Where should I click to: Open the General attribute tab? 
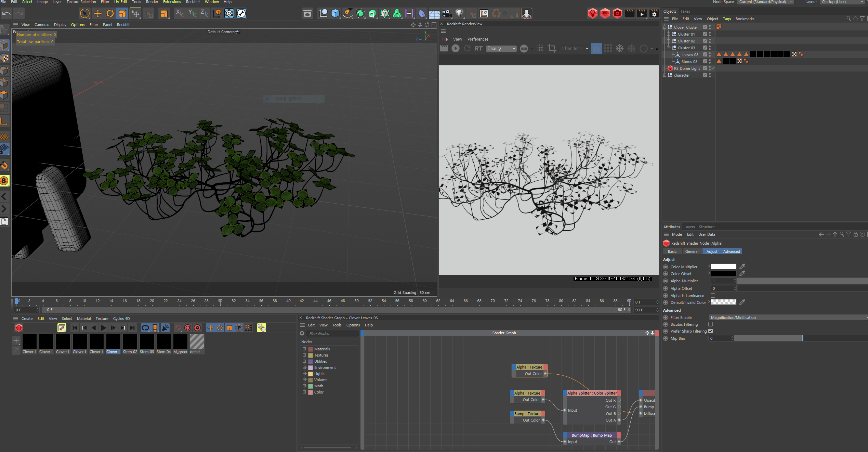692,251
